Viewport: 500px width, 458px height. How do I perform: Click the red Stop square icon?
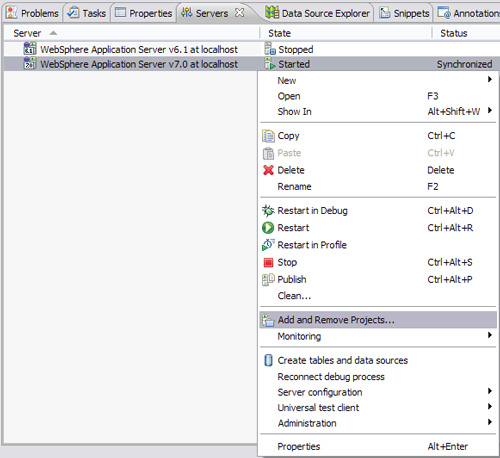click(268, 263)
